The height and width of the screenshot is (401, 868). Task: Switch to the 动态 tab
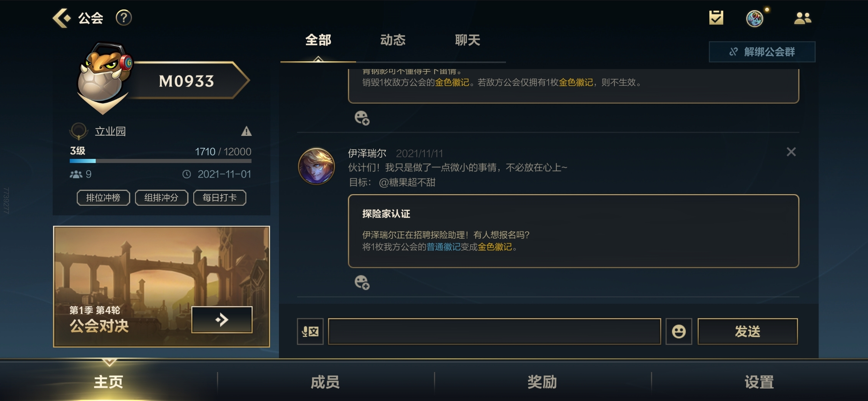click(393, 40)
